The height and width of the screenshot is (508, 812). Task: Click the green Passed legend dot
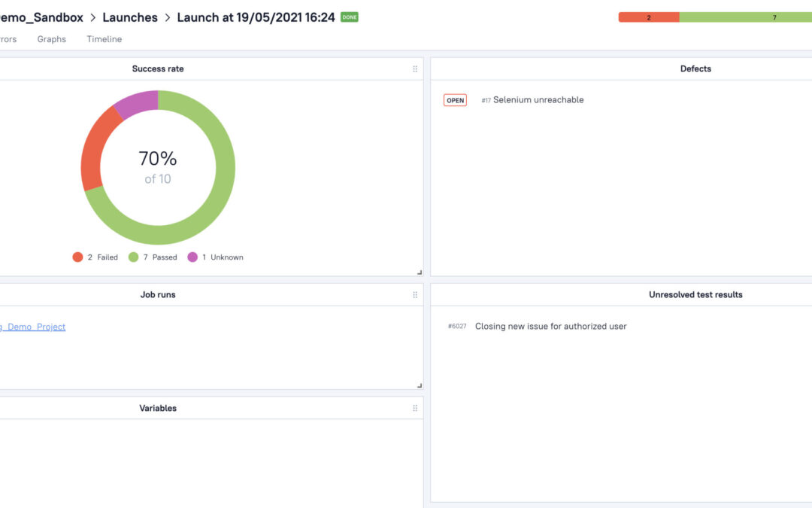coord(134,257)
